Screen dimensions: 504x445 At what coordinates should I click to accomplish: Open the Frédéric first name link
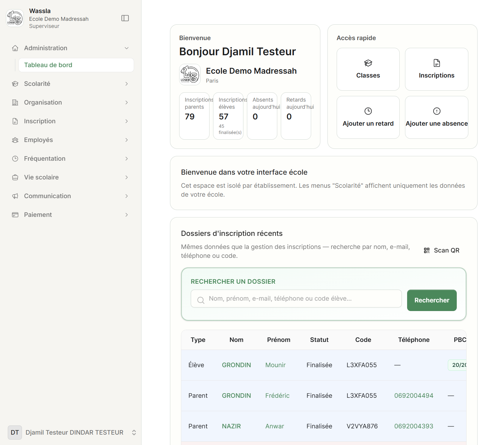click(278, 396)
